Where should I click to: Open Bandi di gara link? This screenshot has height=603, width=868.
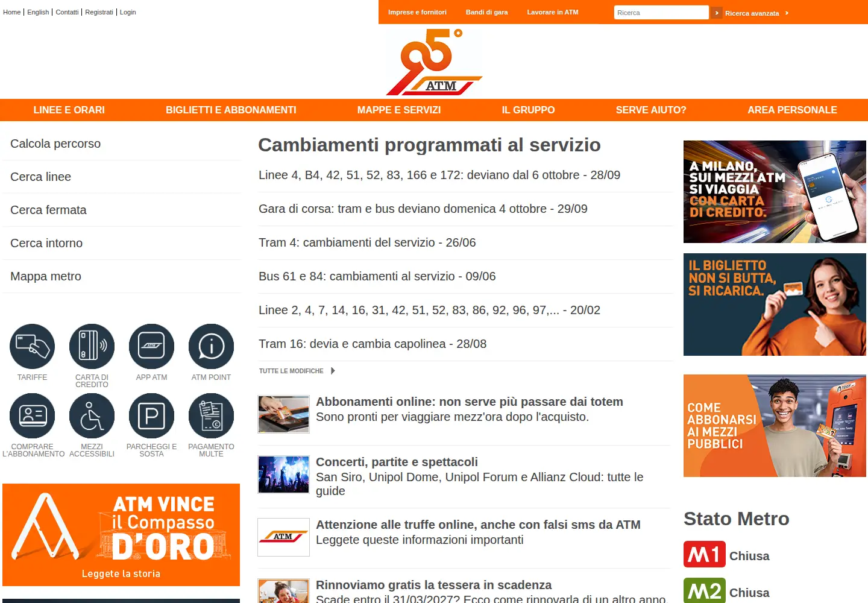[x=486, y=12]
